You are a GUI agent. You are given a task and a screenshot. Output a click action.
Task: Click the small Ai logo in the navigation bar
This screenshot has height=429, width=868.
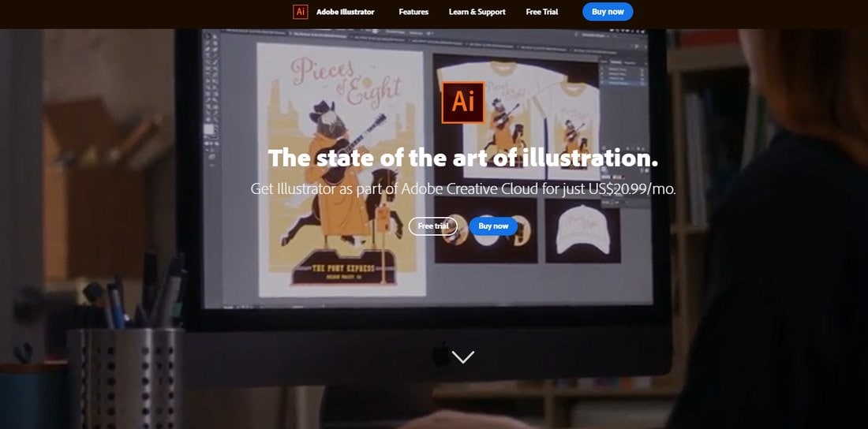[x=300, y=12]
